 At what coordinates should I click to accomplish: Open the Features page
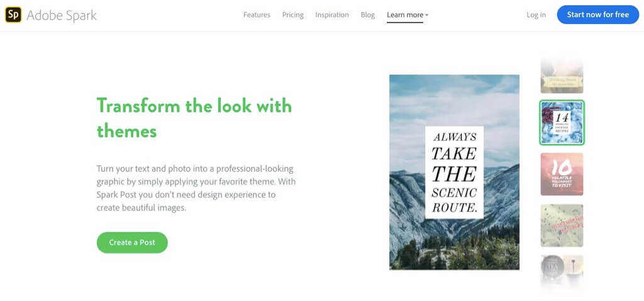[257, 14]
